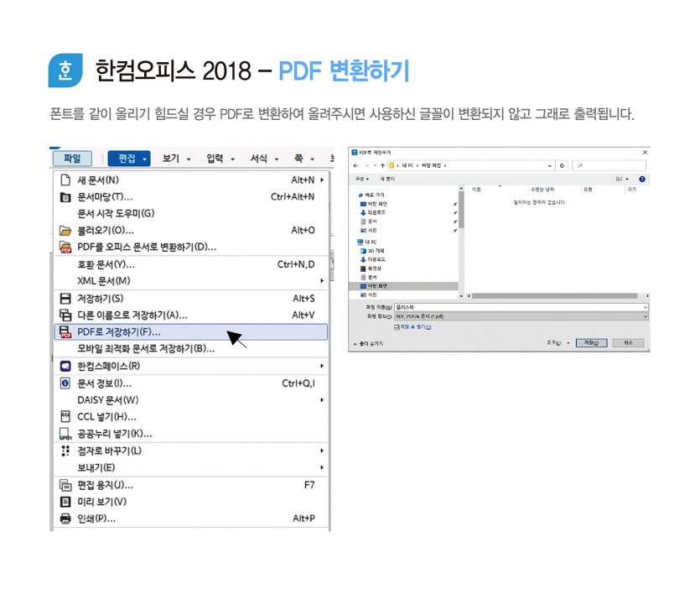Image resolution: width=700 pixels, height=594 pixels.
Task: Open the 구성 organize dropdown
Action: tap(361, 179)
